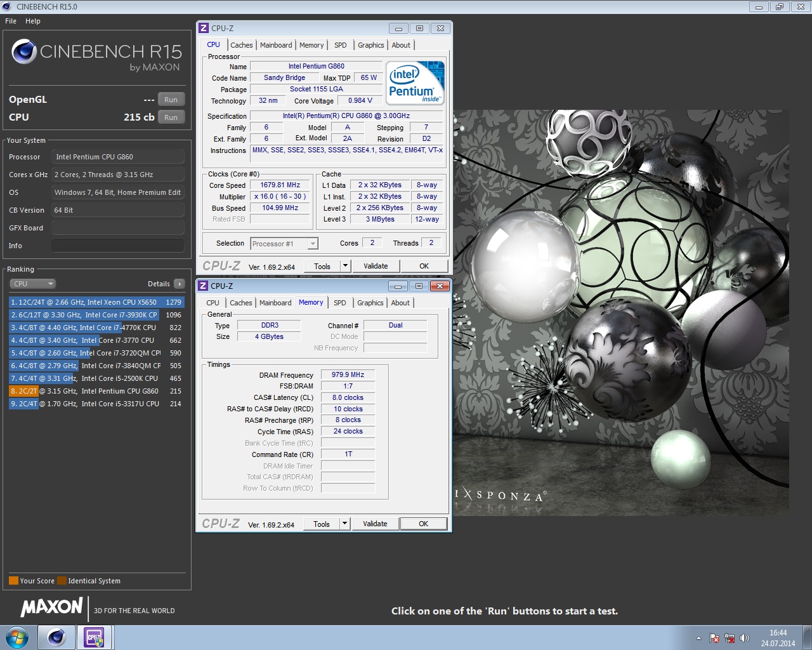Click the CPU-Z icon in upper window title

click(x=204, y=28)
